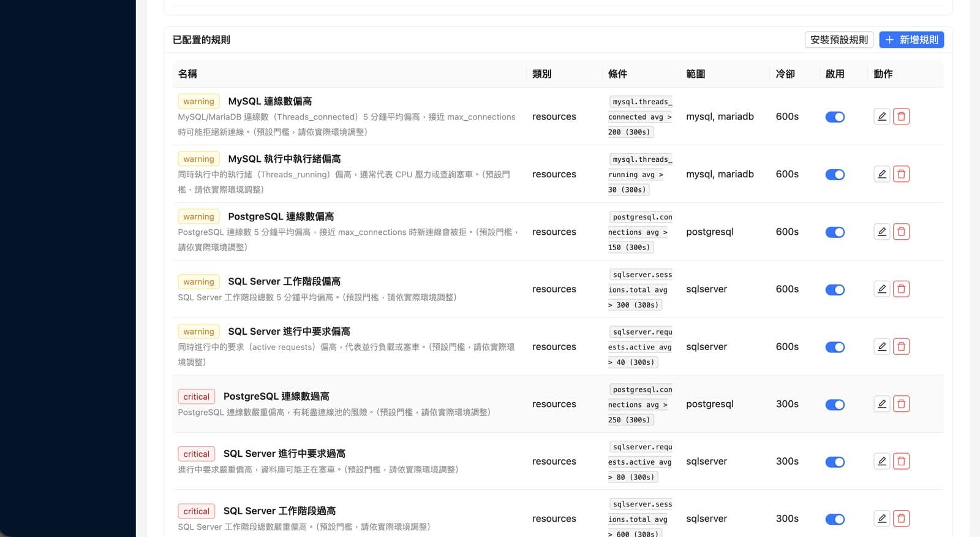Edit the MySQL 連線數偏高 rule

881,116
